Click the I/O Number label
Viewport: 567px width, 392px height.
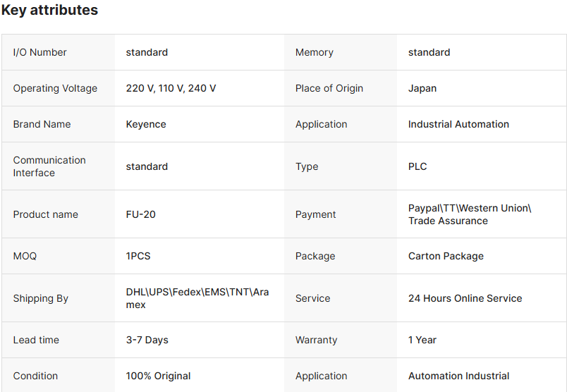tap(40, 52)
